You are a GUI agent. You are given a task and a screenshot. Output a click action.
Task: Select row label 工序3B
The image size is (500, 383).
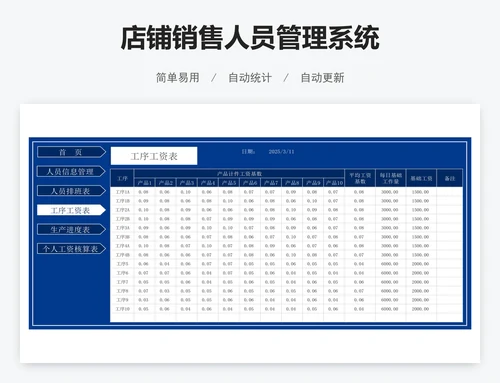click(122, 237)
